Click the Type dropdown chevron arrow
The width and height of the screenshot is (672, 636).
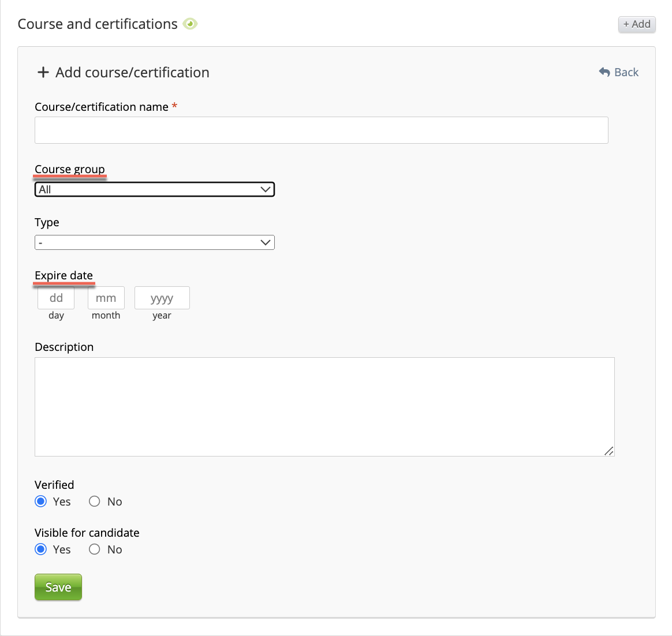point(266,242)
